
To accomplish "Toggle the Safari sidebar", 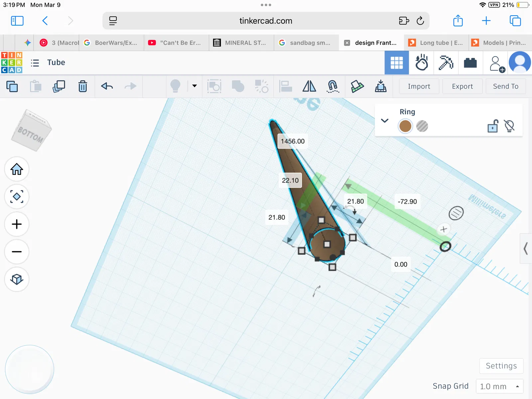I will [17, 21].
